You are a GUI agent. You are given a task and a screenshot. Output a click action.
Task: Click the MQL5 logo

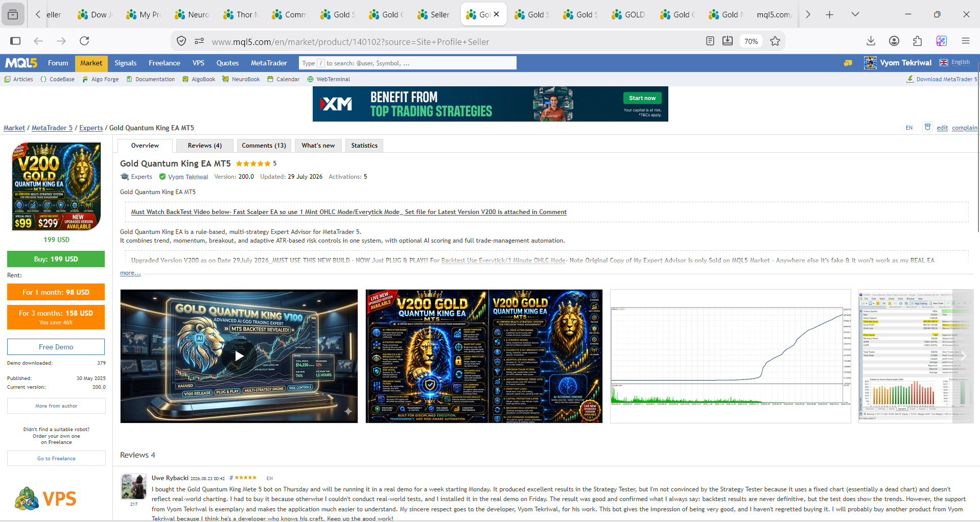point(21,63)
